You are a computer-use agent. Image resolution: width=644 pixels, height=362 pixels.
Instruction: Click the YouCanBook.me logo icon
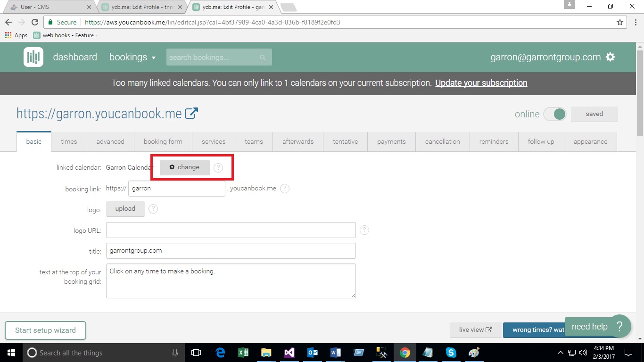pos(33,57)
